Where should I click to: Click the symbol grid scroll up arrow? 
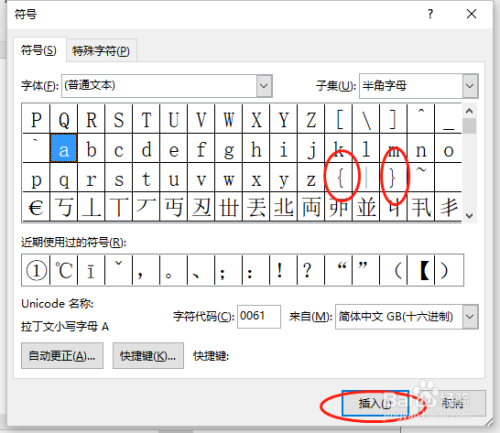469,111
